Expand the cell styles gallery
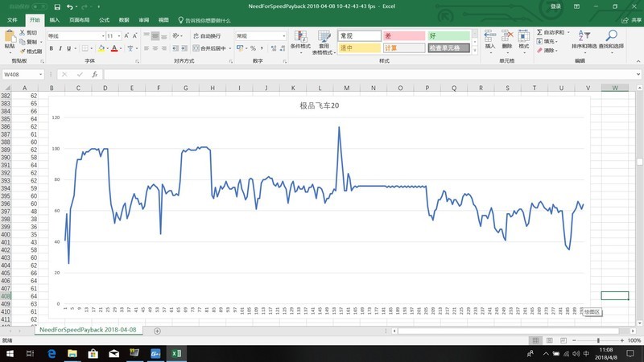644x362 pixels. [475, 51]
